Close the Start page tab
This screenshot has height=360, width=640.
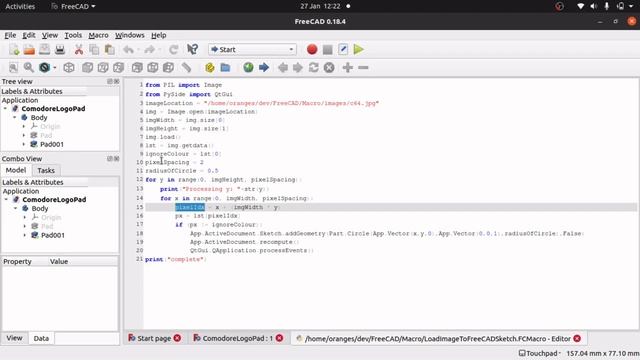click(x=177, y=338)
